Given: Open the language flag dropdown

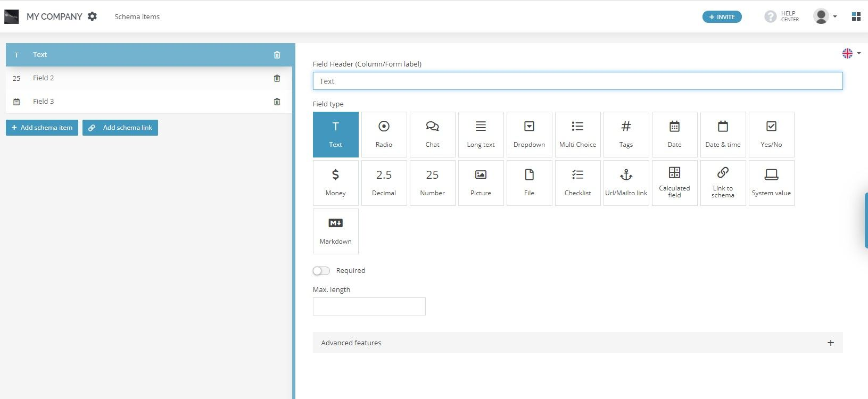Looking at the screenshot, I should click(x=851, y=53).
